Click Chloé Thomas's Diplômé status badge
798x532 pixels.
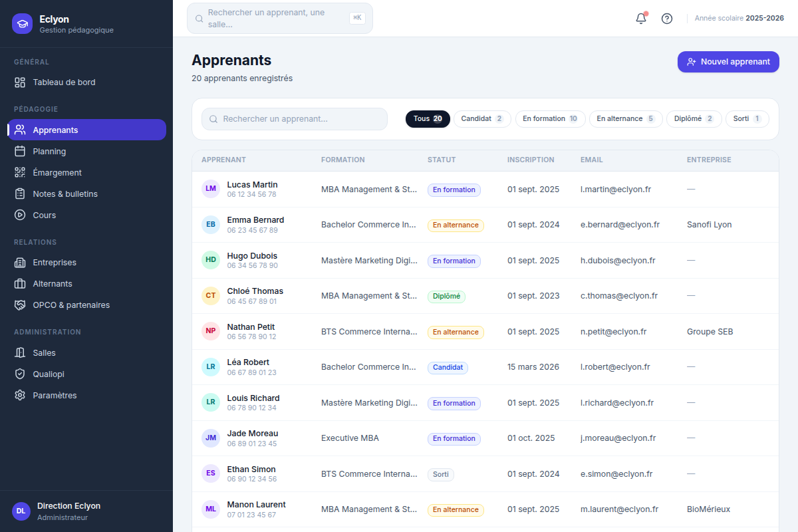[446, 297]
